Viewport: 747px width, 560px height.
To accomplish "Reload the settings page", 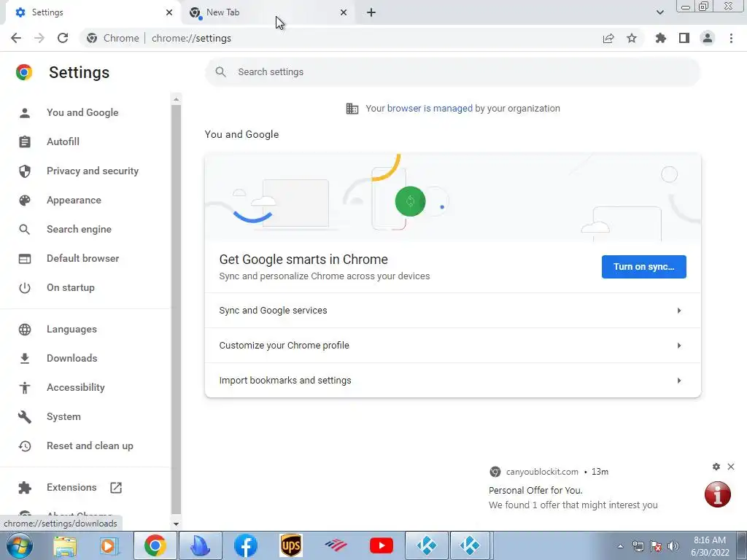I will click(63, 38).
